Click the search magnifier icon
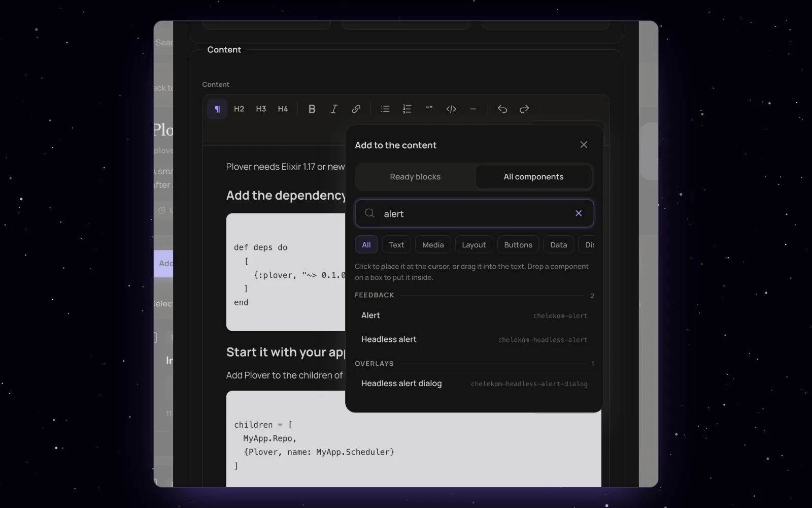Viewport: 812px width, 508px height. [x=370, y=213]
